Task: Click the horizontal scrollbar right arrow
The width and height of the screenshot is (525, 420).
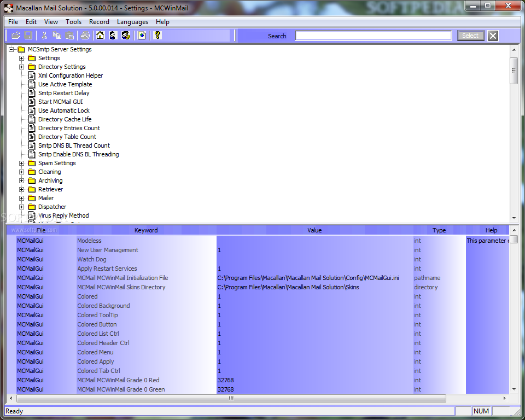Action: 505,398
